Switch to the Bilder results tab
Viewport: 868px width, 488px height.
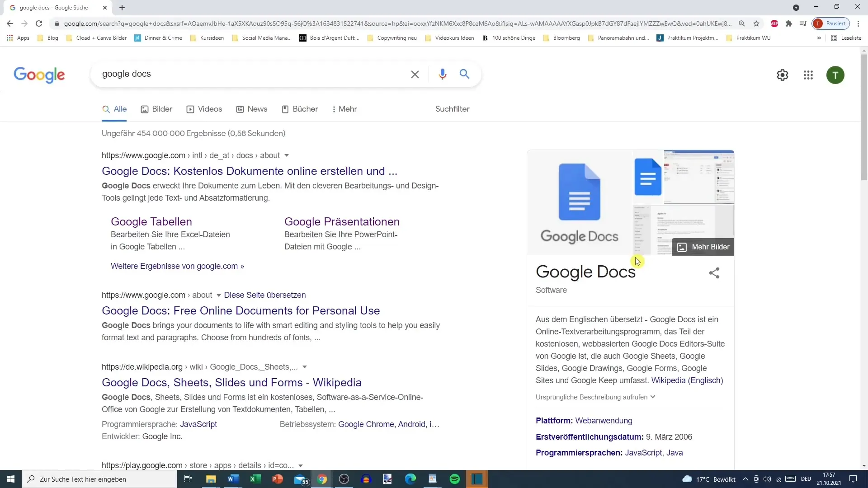[x=156, y=109]
